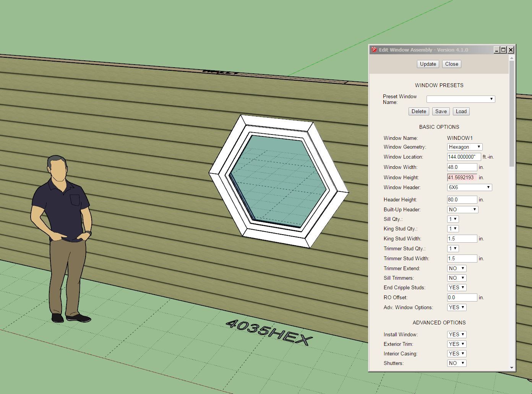Image resolution: width=532 pixels, height=394 pixels.
Task: Maximize the Edit Window Assembly dialog
Action: [503, 50]
